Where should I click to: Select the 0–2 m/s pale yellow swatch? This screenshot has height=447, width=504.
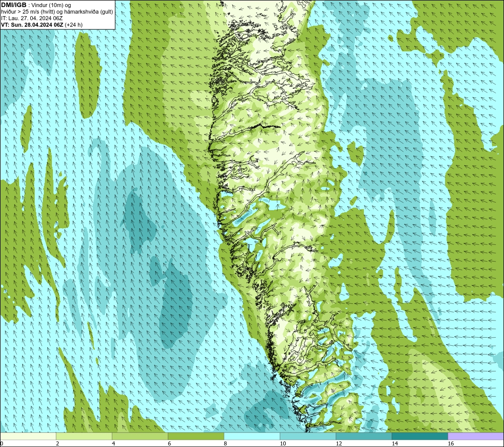28,436
